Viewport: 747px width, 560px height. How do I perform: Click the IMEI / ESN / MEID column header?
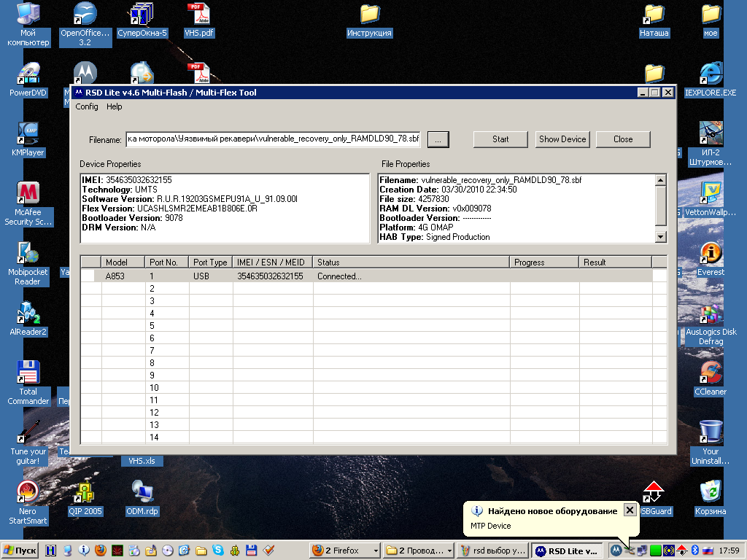click(x=272, y=262)
